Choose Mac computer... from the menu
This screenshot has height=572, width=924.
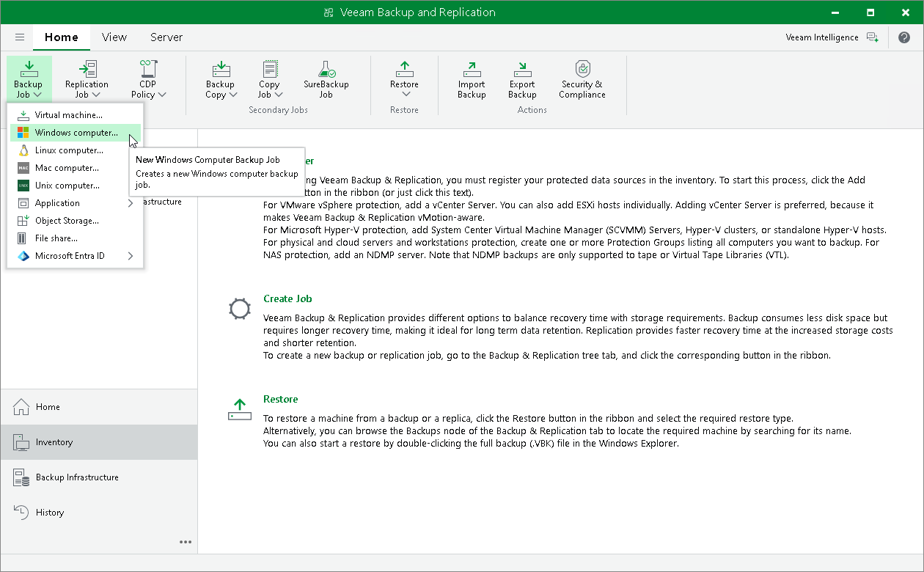pos(75,168)
